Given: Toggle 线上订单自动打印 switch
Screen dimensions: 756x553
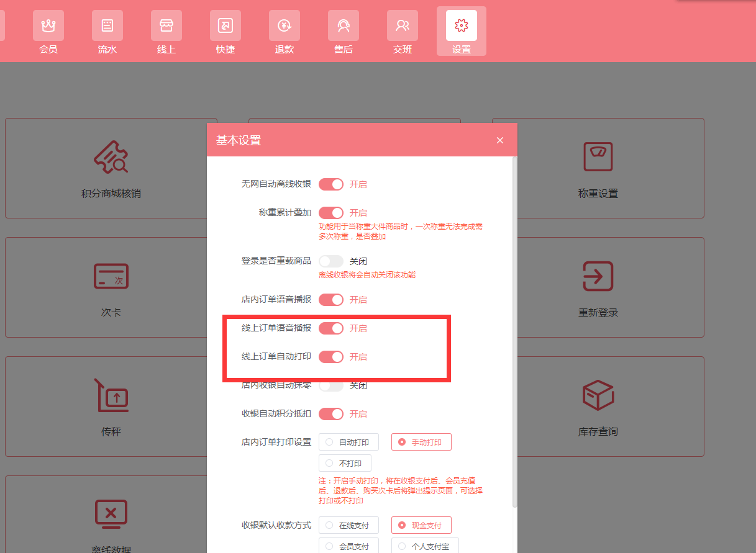Looking at the screenshot, I should coord(331,357).
